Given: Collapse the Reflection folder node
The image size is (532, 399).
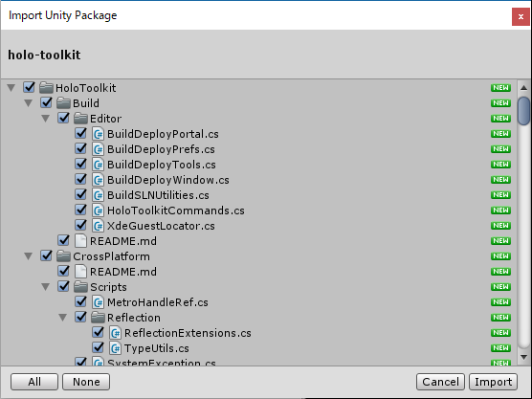Looking at the screenshot, I should 63,318.
